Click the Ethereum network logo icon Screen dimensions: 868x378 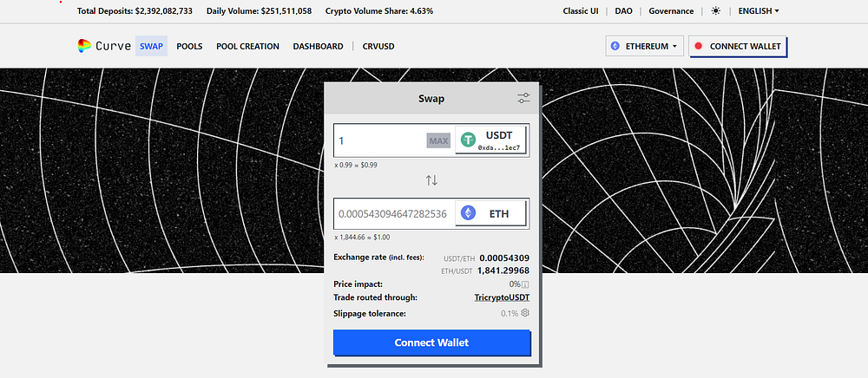(x=615, y=47)
